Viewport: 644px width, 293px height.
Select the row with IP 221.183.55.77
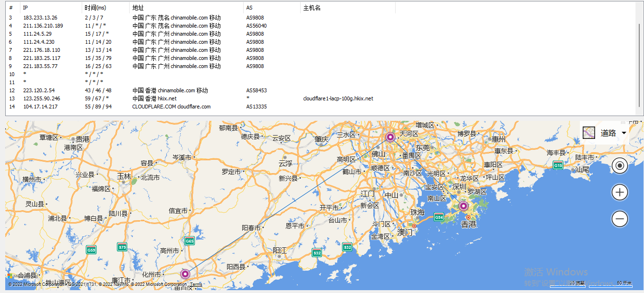coord(321,66)
